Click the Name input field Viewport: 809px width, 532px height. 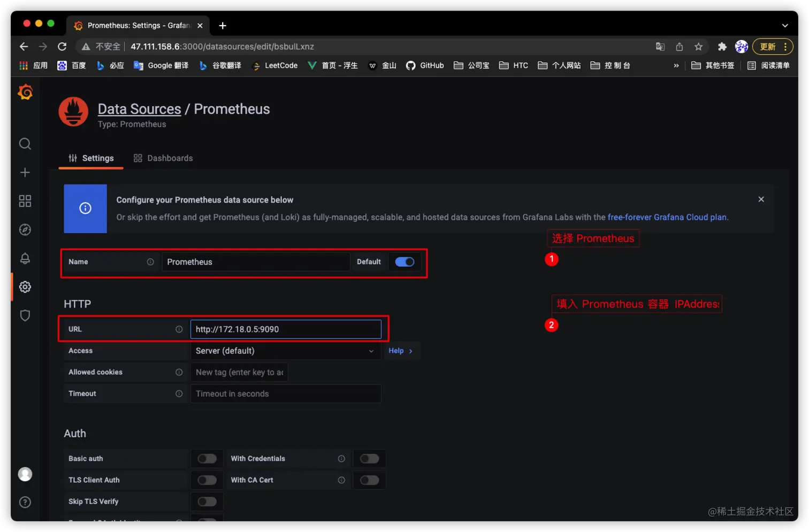(256, 262)
